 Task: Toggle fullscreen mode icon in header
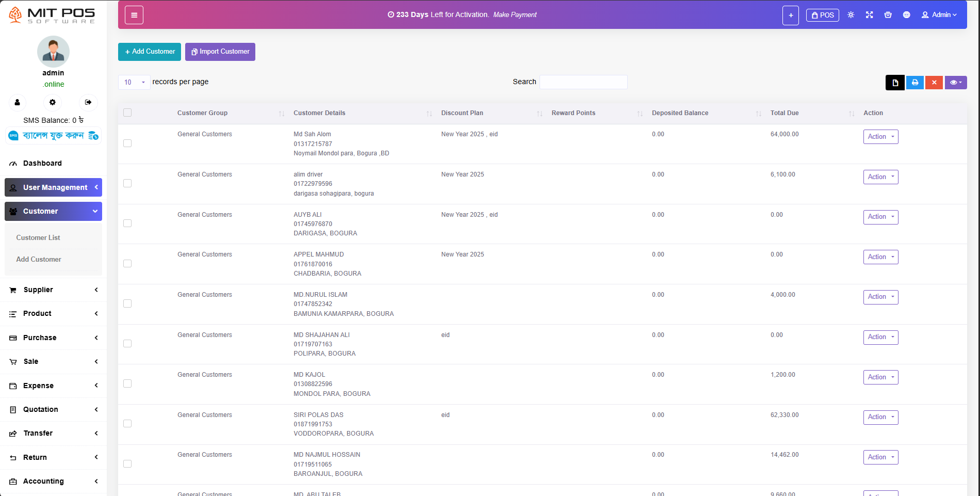click(869, 15)
